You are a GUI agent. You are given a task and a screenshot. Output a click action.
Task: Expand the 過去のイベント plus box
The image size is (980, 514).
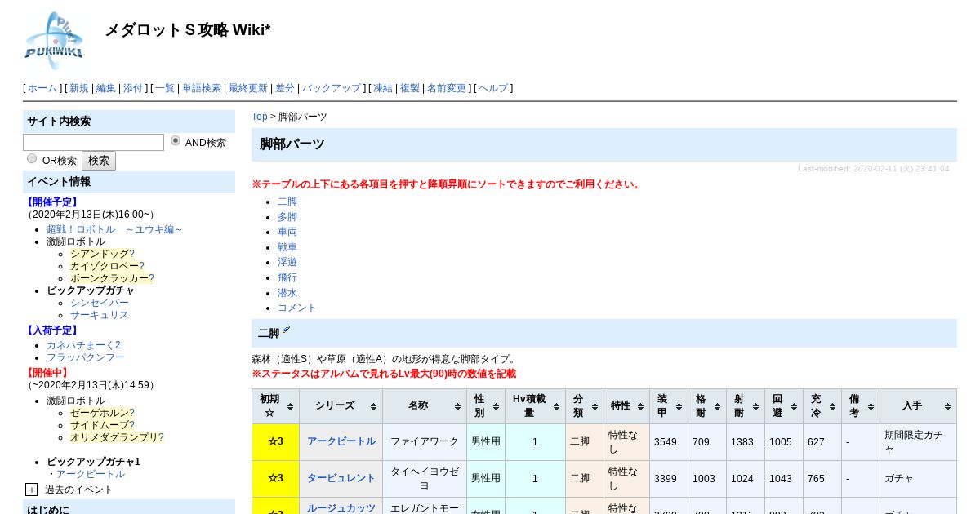31,490
